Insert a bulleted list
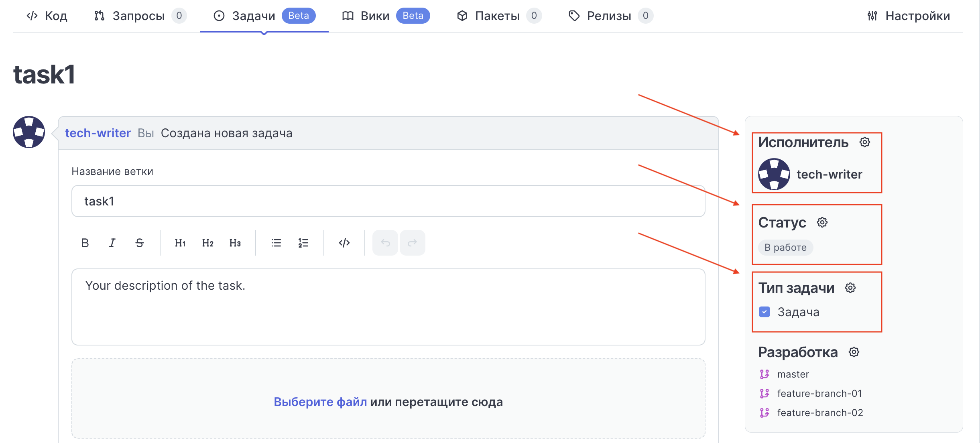Image resolution: width=980 pixels, height=443 pixels. pyautogui.click(x=276, y=243)
